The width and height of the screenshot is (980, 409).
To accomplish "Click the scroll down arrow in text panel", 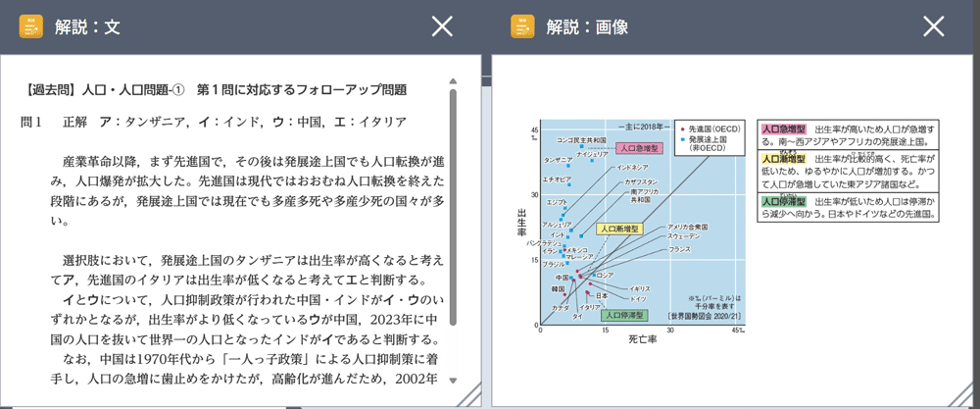I will tap(453, 380).
